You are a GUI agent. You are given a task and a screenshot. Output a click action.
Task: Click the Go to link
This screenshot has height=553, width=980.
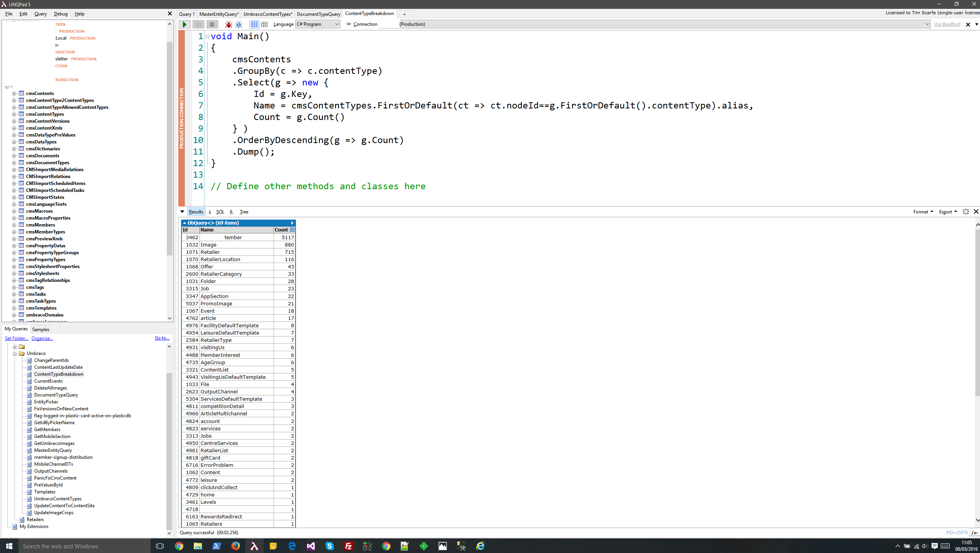pyautogui.click(x=162, y=338)
